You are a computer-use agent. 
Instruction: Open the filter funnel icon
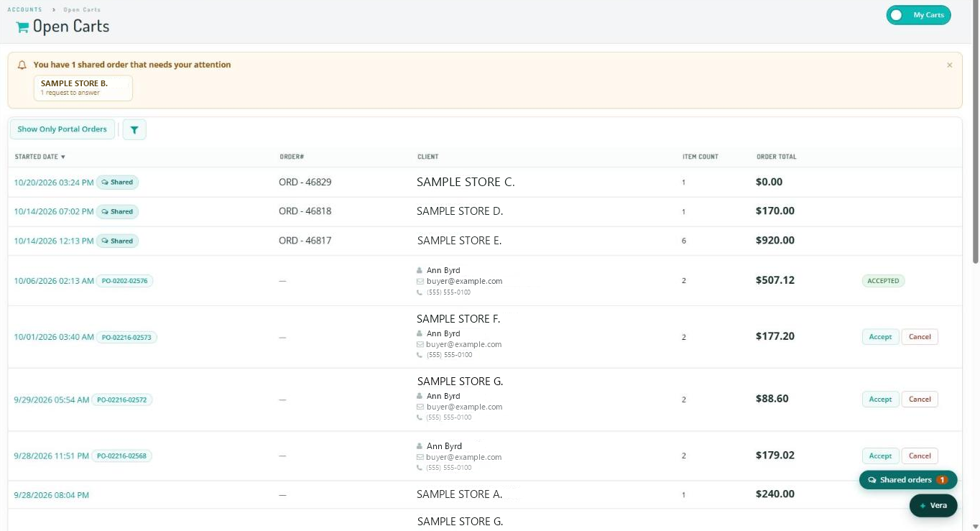(134, 129)
